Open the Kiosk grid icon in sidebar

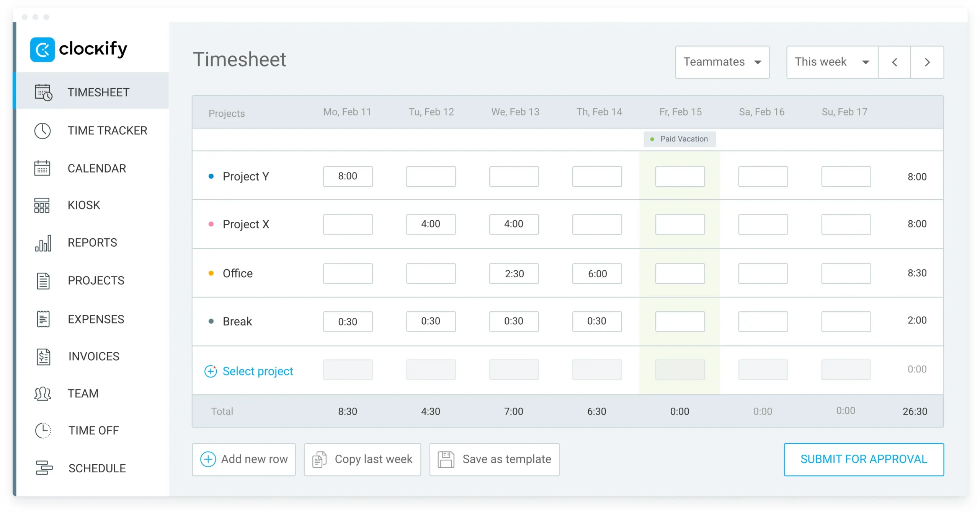tap(42, 205)
